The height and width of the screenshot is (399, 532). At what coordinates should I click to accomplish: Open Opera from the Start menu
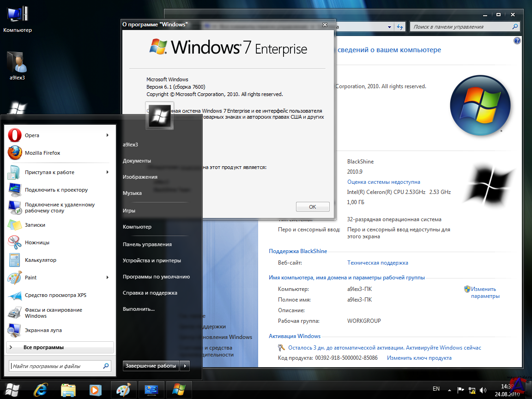pos(32,135)
